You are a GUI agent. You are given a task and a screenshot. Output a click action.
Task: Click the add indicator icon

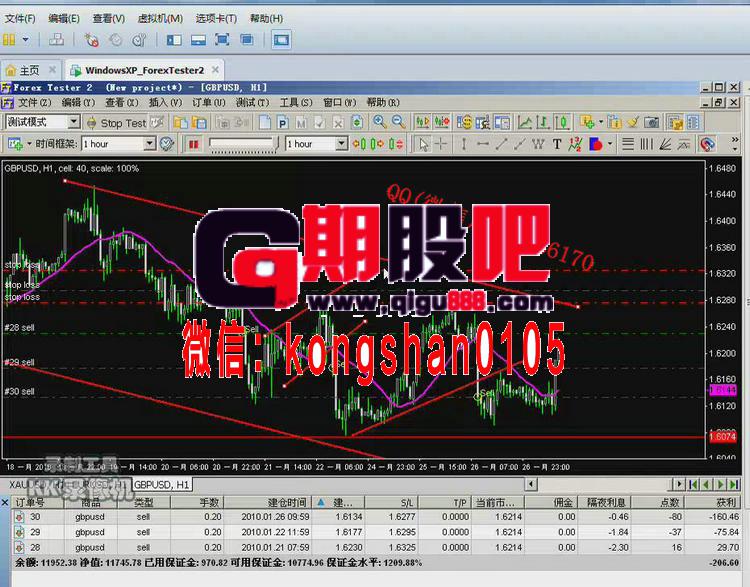(x=587, y=122)
